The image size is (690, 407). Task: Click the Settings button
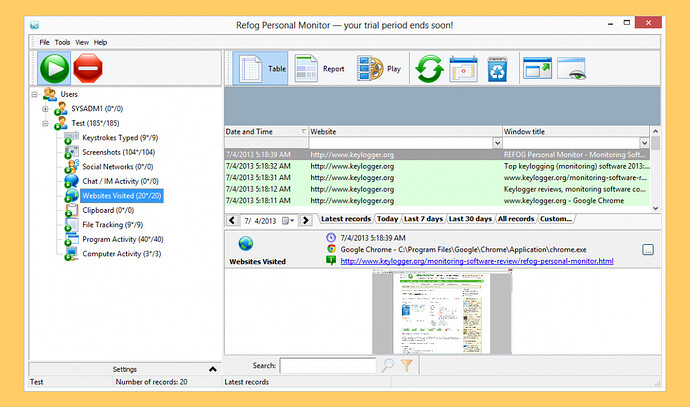pos(125,369)
